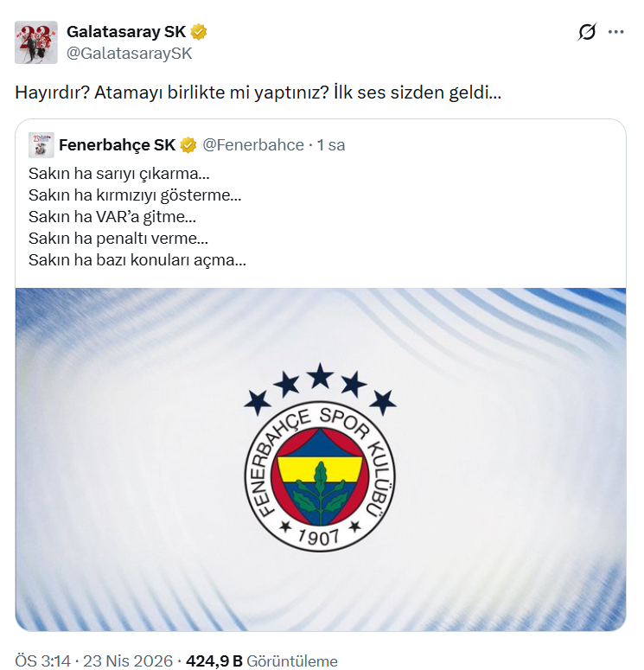Click Fenerbahçe SK's gold verified badge

click(188, 145)
